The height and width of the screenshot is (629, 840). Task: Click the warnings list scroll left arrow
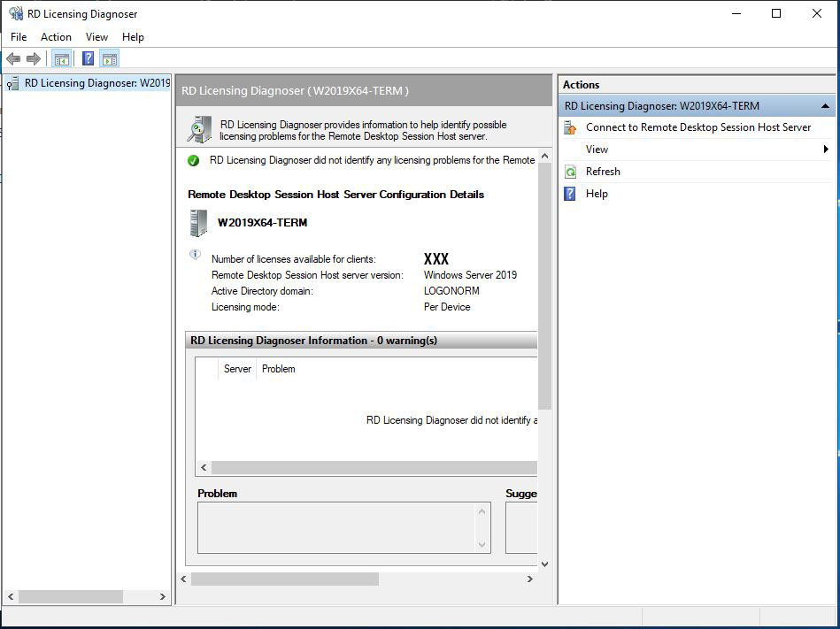(x=204, y=468)
